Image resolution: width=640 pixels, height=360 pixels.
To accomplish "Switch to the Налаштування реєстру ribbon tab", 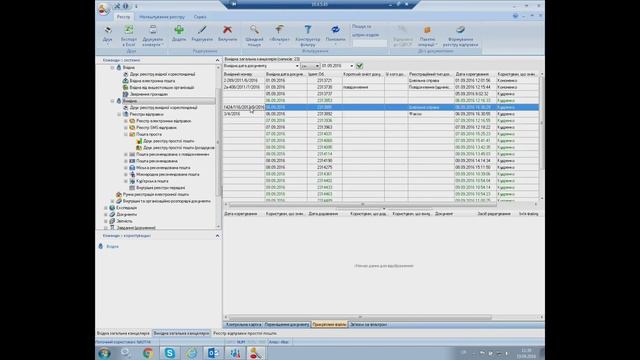I will tap(162, 17).
